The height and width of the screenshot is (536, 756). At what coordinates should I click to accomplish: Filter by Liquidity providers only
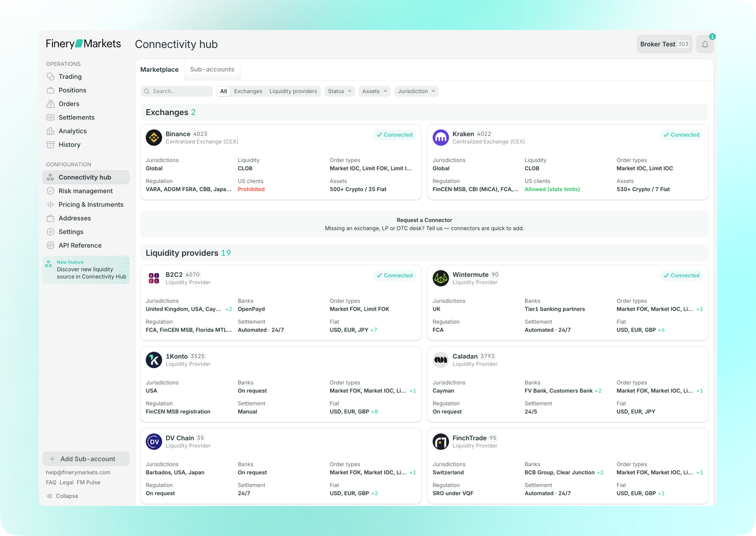pyautogui.click(x=293, y=91)
